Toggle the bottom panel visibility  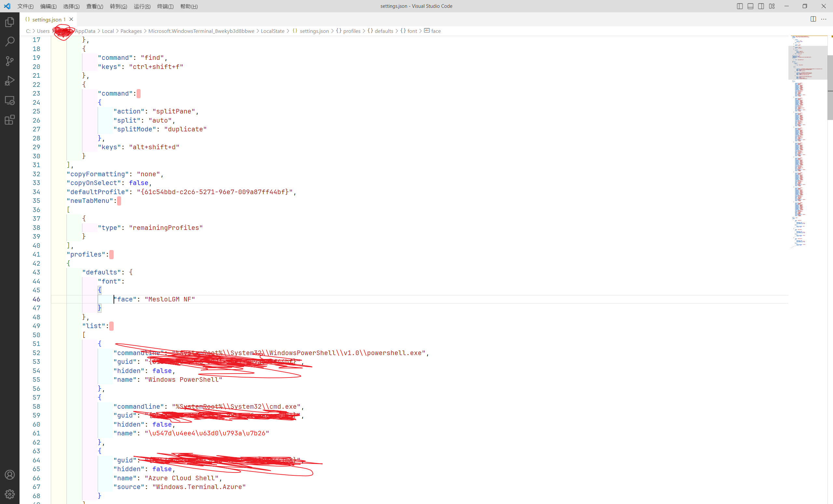750,6
